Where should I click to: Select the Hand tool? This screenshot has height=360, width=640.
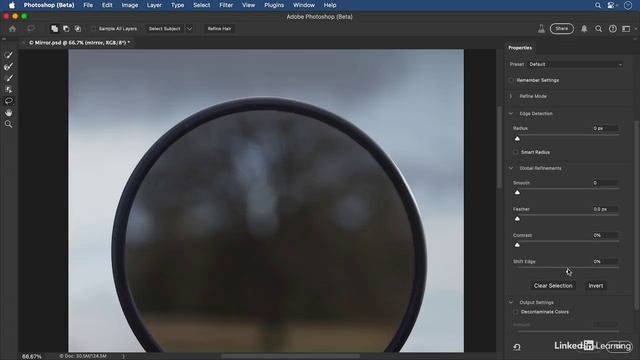point(8,113)
